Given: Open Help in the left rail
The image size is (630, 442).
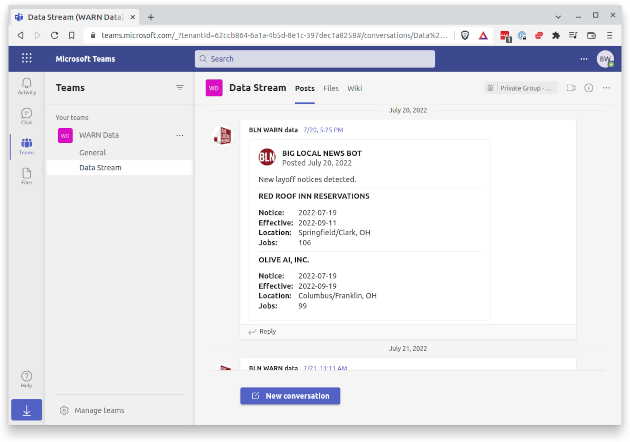Looking at the screenshot, I should [27, 379].
